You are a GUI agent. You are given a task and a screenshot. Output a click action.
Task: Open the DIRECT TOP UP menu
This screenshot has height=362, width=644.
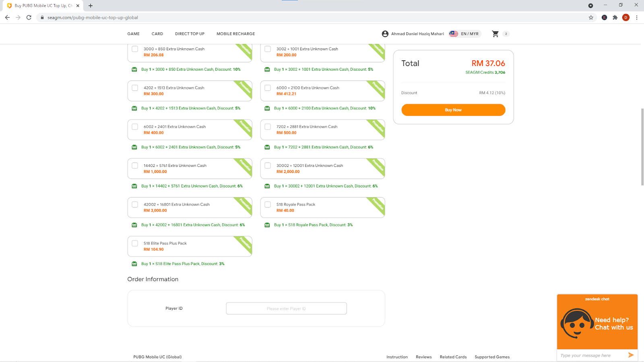click(190, 34)
